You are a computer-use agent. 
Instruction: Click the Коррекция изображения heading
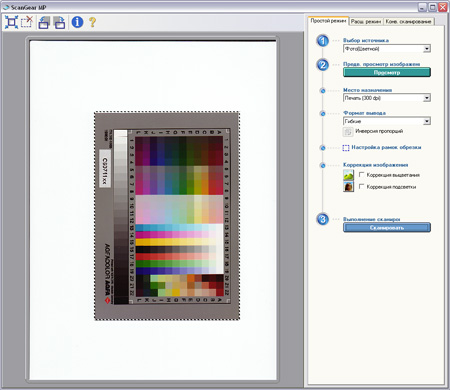[x=376, y=165]
